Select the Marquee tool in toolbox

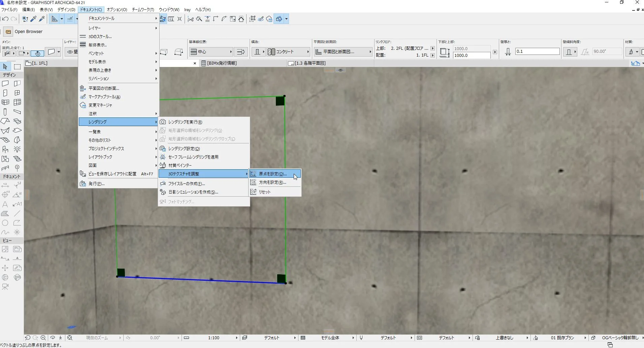click(x=17, y=67)
